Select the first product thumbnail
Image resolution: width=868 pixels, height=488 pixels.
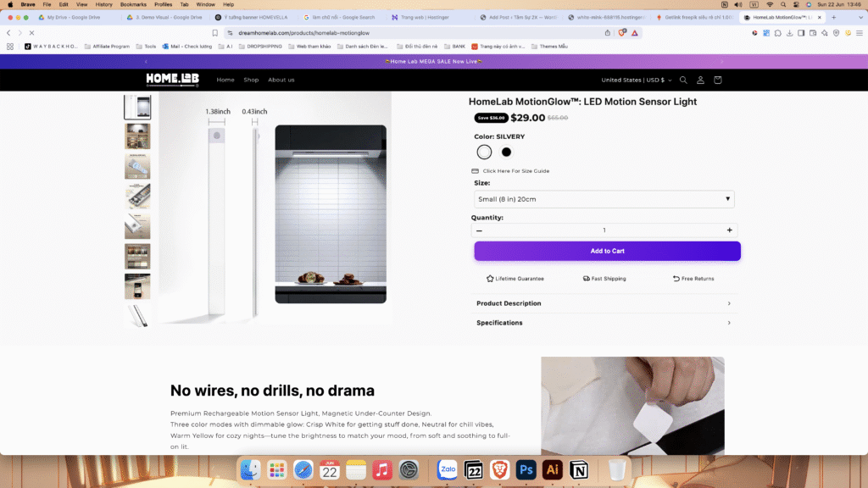[137, 107]
